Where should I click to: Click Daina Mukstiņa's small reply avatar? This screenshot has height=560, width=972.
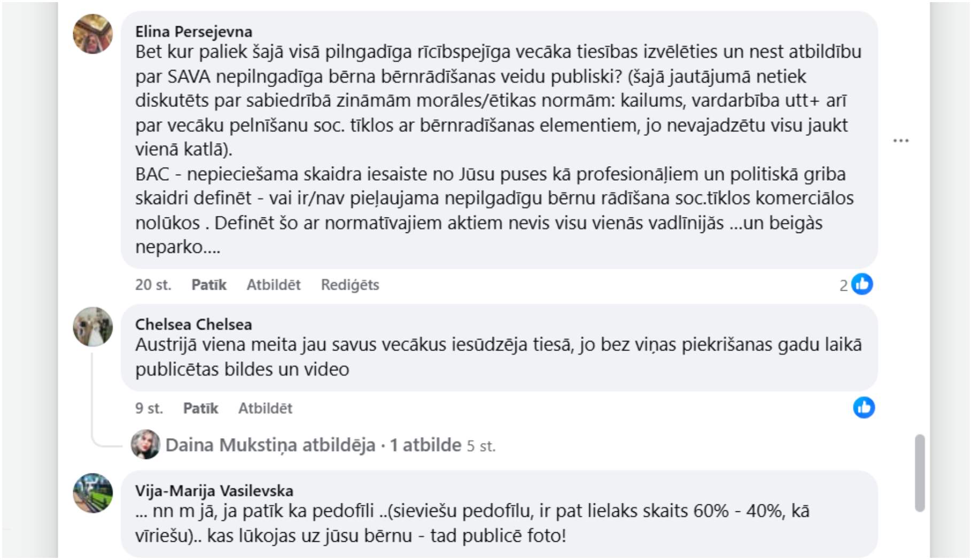click(145, 445)
